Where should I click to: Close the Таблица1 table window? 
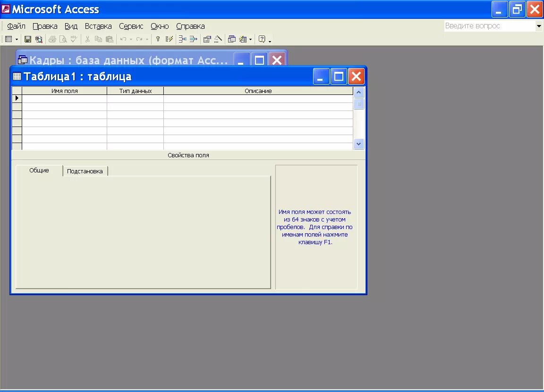(x=357, y=77)
